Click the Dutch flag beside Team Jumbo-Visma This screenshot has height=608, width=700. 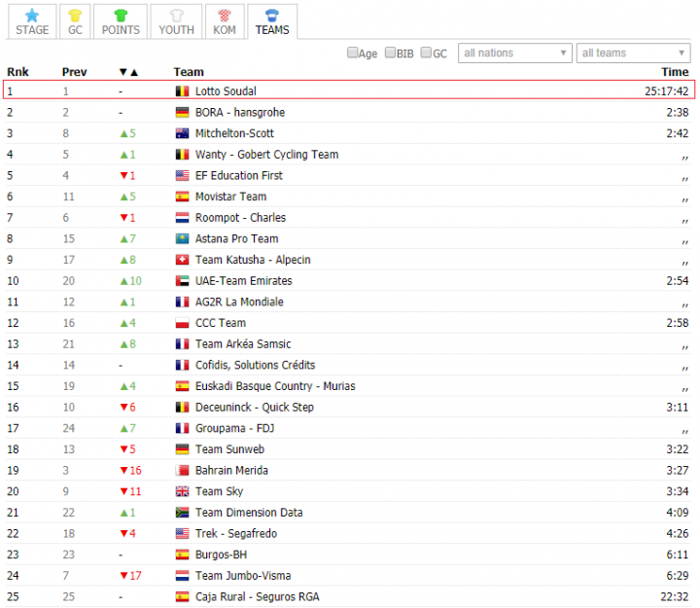(182, 575)
